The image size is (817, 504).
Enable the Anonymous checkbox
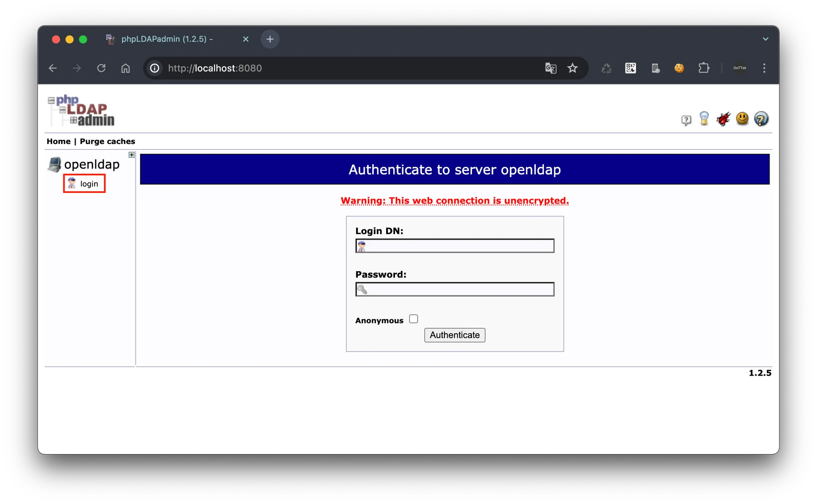click(x=413, y=319)
